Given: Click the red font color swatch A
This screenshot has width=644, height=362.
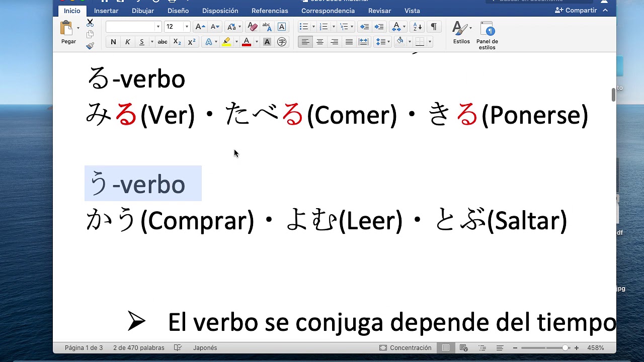Looking at the screenshot, I should click(247, 42).
